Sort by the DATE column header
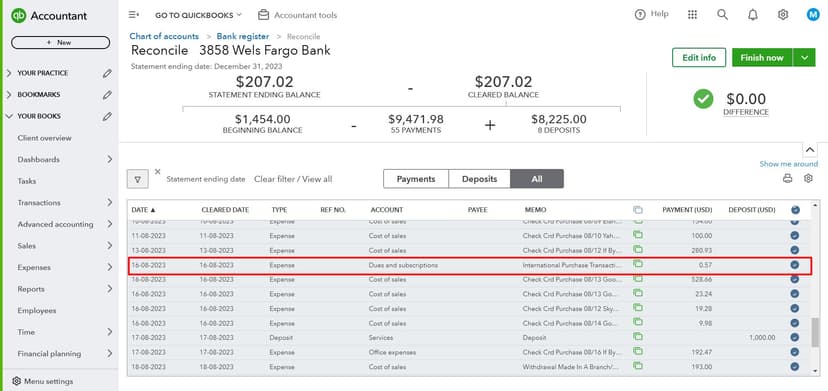 tap(143, 210)
